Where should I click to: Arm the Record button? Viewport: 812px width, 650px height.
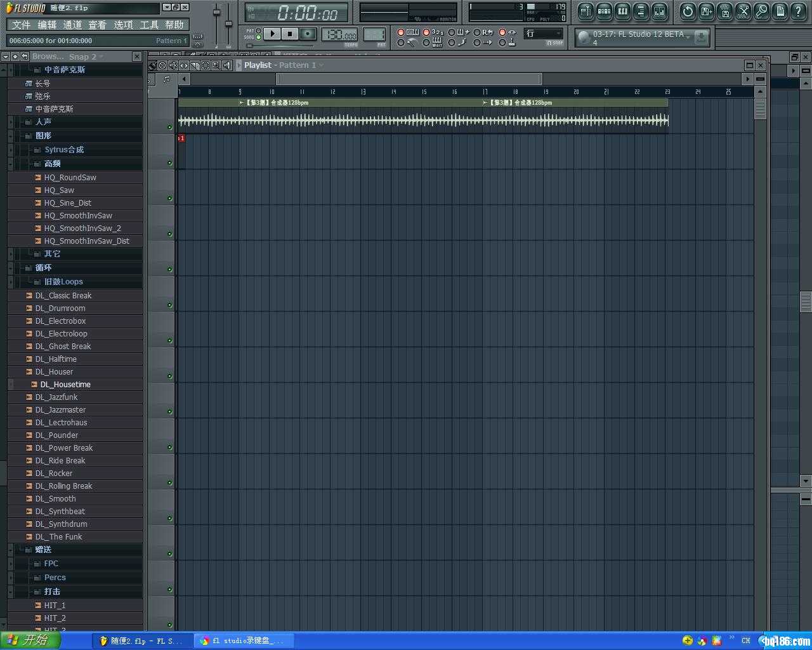coord(308,34)
